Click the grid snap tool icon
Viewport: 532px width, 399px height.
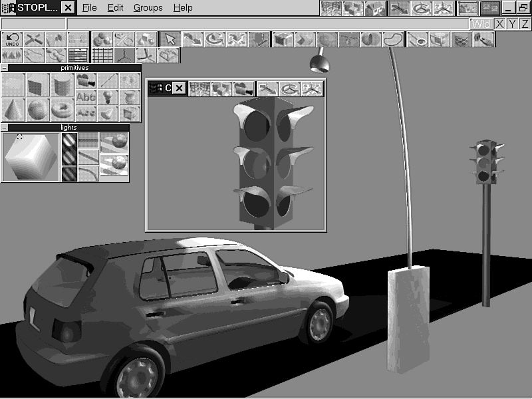[102, 55]
